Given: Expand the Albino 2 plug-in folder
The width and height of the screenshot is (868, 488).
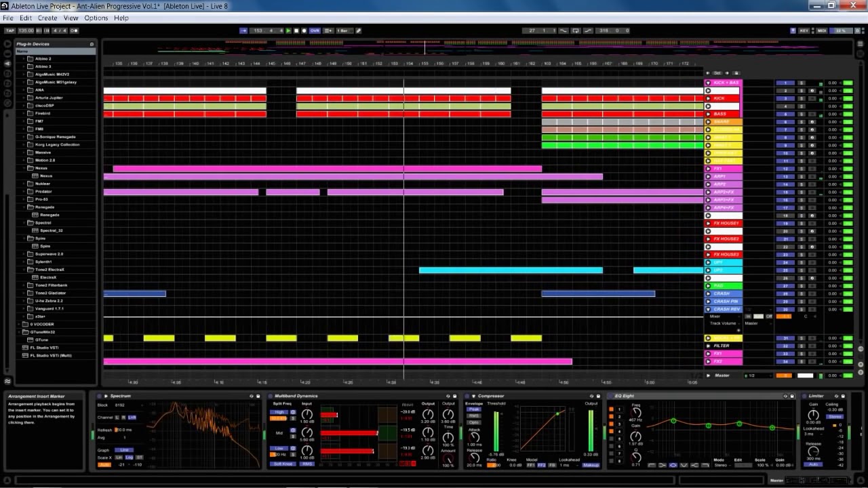Looking at the screenshot, I should pos(24,59).
